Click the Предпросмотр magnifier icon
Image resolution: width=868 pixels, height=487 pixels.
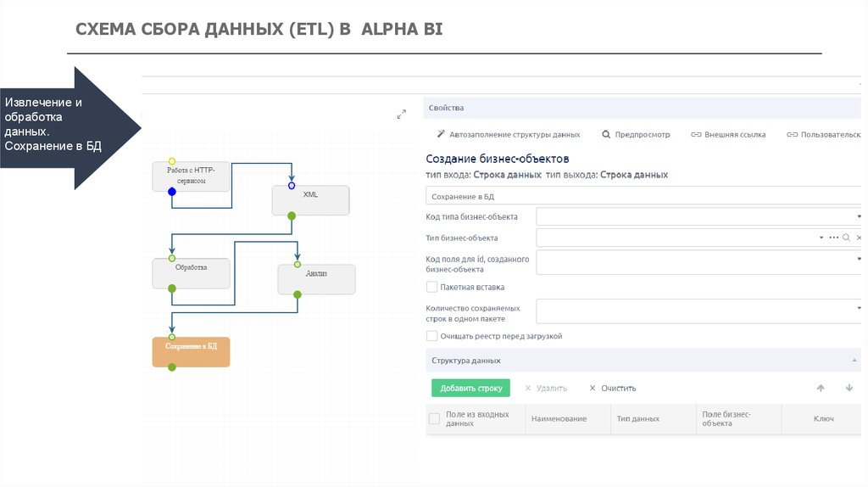pos(606,134)
